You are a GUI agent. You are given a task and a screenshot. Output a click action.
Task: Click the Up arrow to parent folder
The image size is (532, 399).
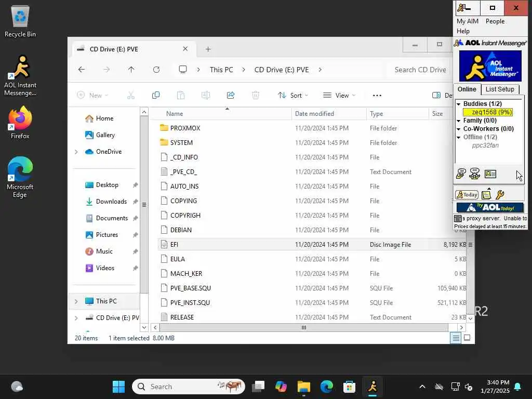tap(131, 70)
